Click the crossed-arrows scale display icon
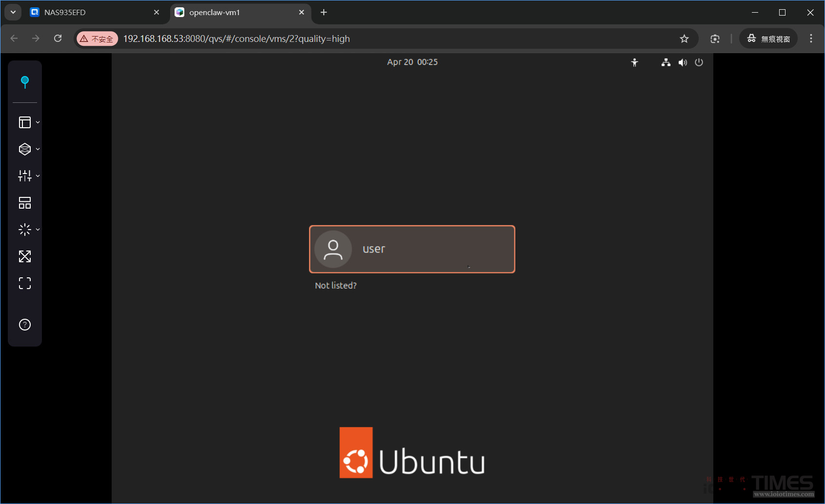The width and height of the screenshot is (825, 504). [x=25, y=256]
